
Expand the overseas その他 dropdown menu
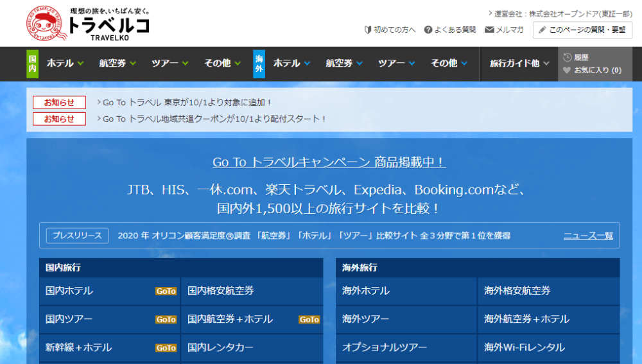point(449,63)
